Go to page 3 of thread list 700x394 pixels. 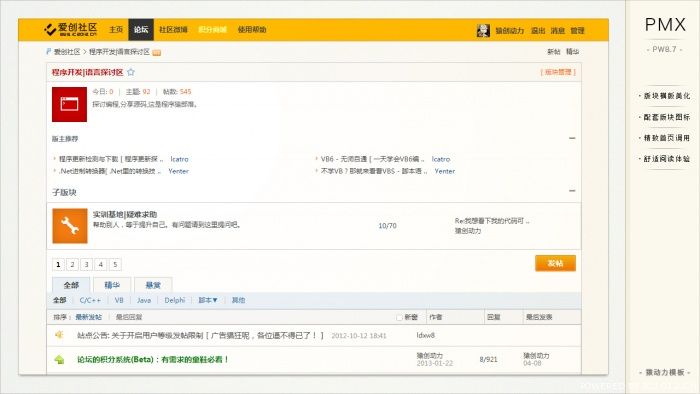click(87, 264)
